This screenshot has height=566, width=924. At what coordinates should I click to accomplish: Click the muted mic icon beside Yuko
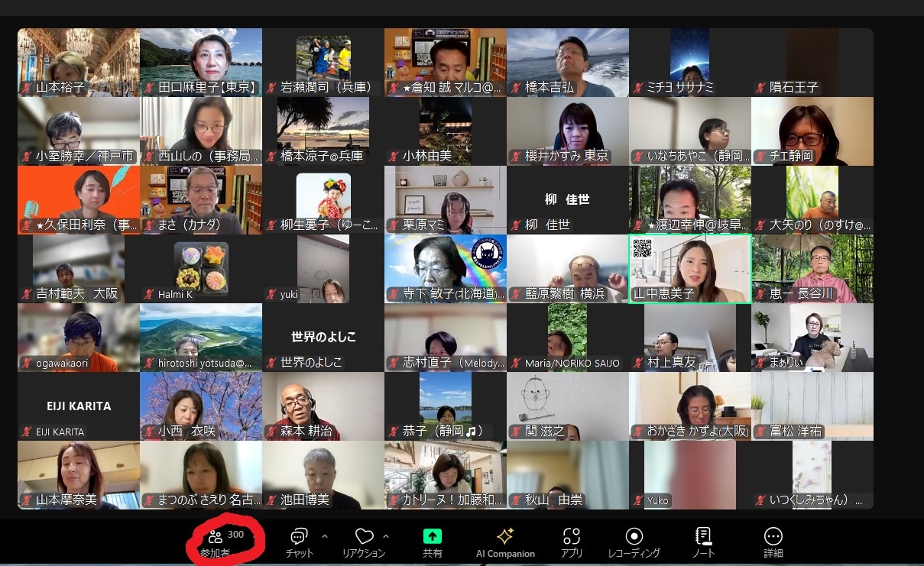pyautogui.click(x=637, y=500)
